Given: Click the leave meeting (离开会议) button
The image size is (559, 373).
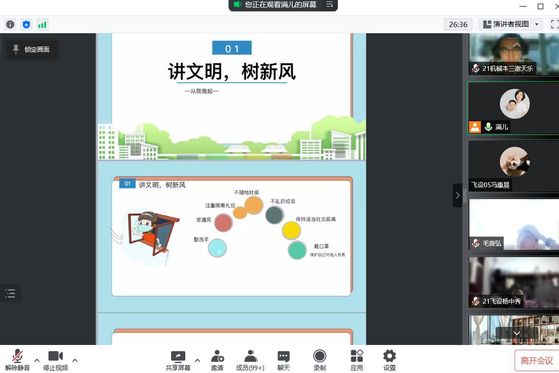Looking at the screenshot, I should (x=536, y=361).
